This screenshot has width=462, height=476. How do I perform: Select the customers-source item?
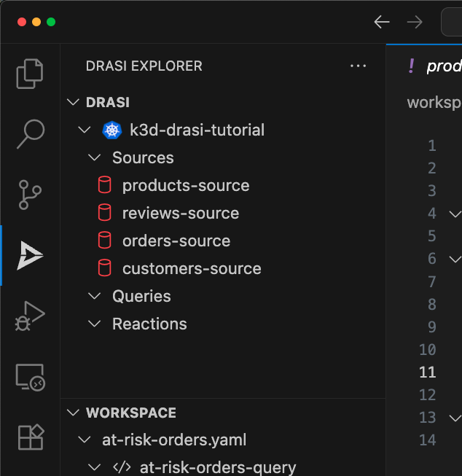coord(191,269)
